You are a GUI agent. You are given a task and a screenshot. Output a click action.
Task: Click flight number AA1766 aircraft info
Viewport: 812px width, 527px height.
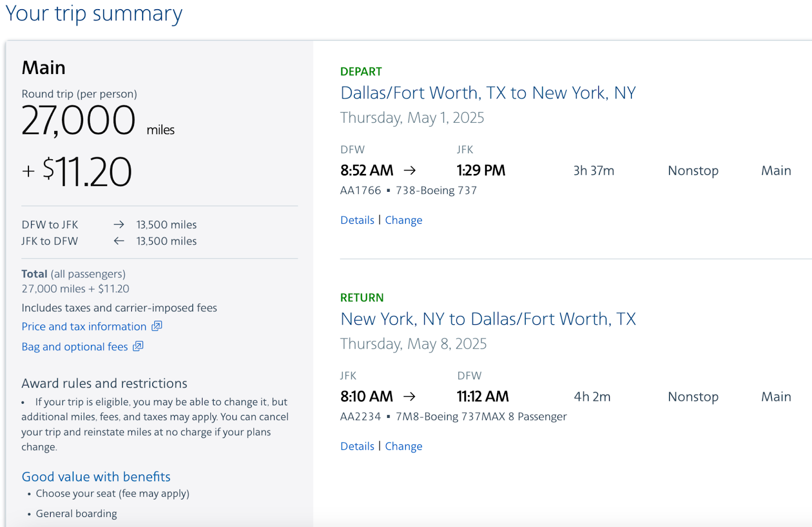click(409, 191)
